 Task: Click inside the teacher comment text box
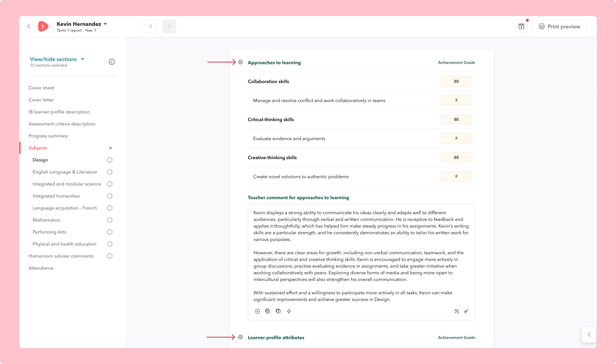coord(361,256)
